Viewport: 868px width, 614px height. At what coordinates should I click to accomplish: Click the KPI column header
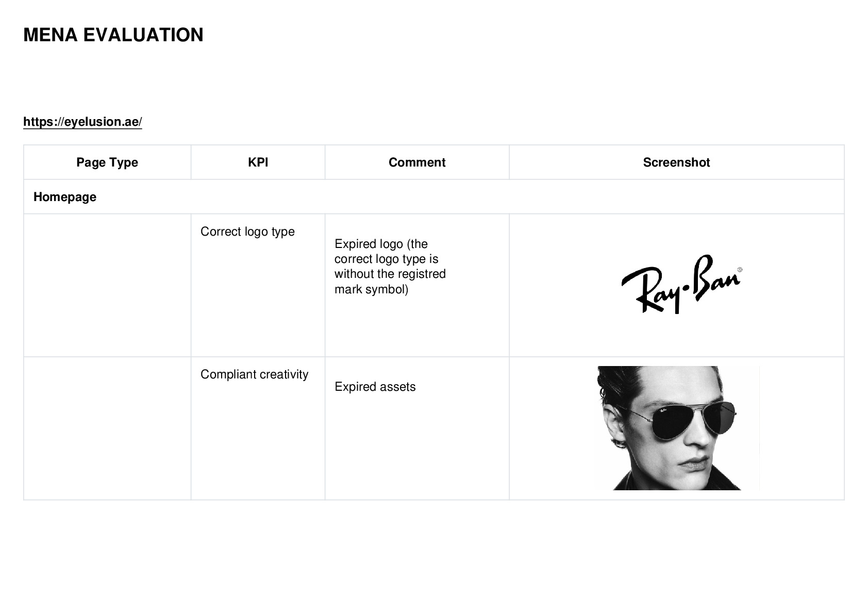tap(258, 162)
